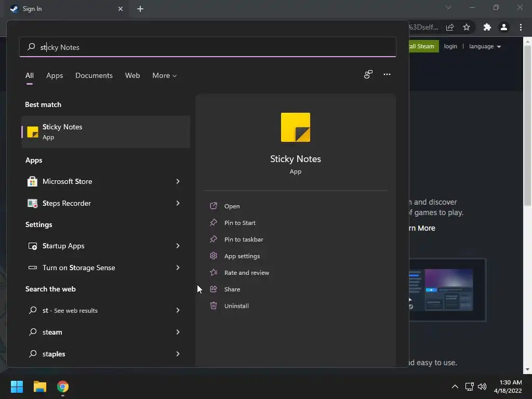This screenshot has width=532, height=399.
Task: Click the Steam login link
Action: coord(450,46)
